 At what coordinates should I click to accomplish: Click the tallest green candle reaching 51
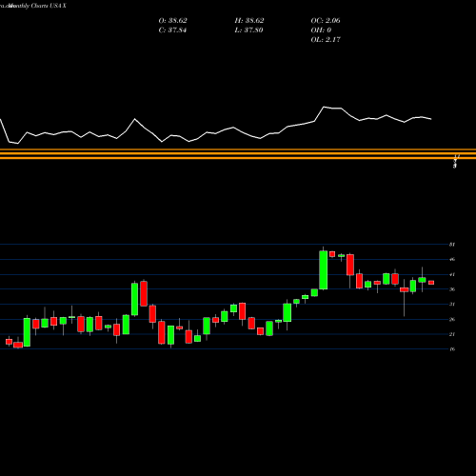click(x=324, y=270)
